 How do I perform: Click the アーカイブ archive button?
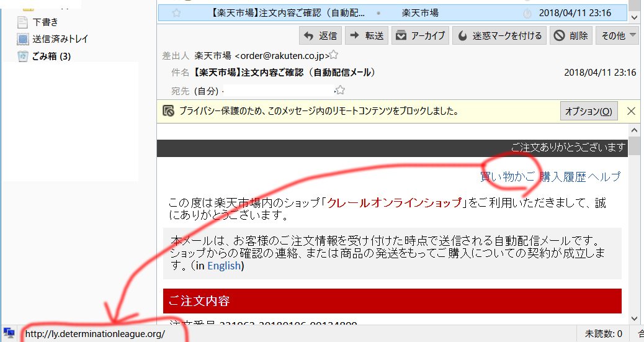click(x=420, y=36)
